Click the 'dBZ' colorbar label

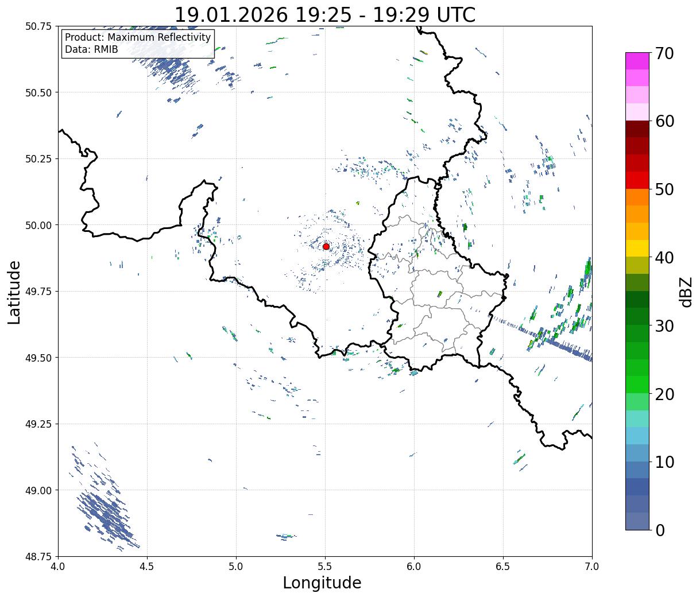pos(686,291)
